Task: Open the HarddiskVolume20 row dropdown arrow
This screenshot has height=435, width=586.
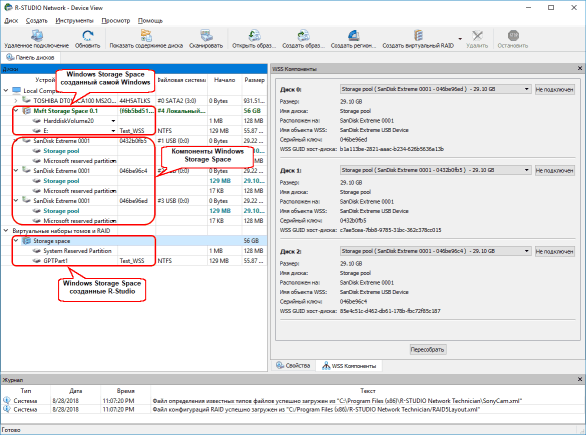Action: pos(113,121)
